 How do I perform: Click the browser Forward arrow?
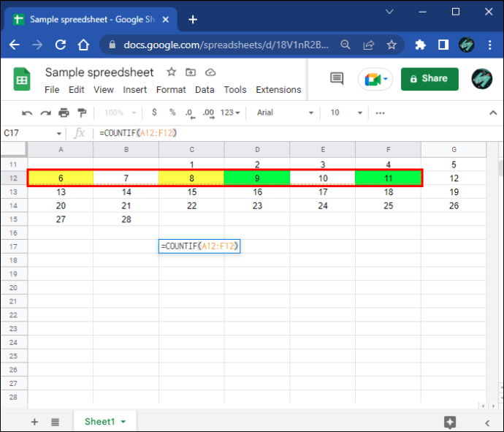[x=37, y=45]
